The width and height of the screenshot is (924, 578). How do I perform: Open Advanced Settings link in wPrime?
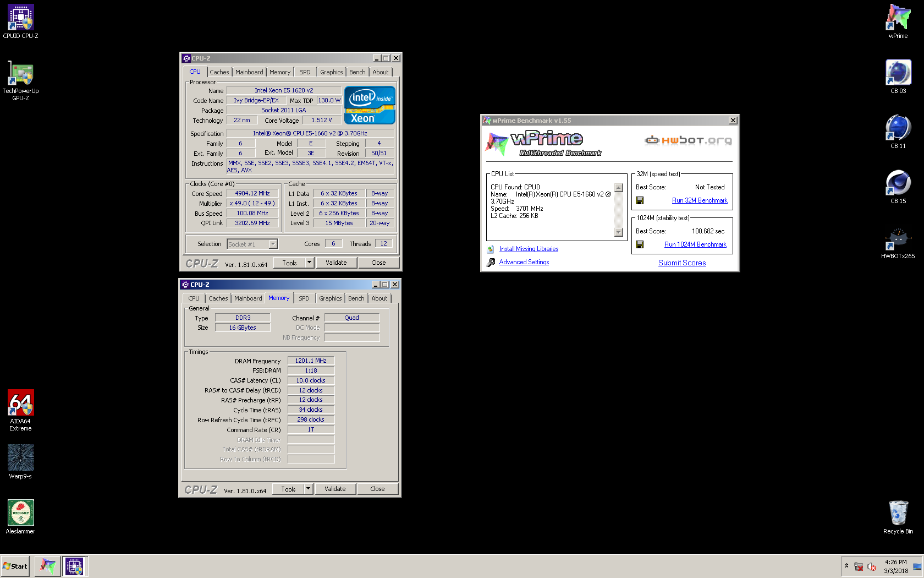[524, 262]
